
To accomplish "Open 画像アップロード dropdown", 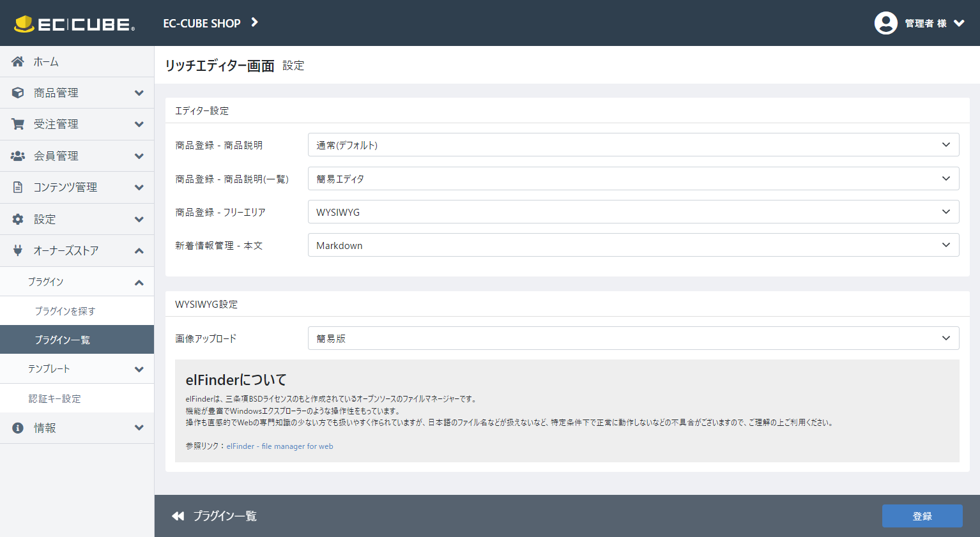I will [x=633, y=338].
